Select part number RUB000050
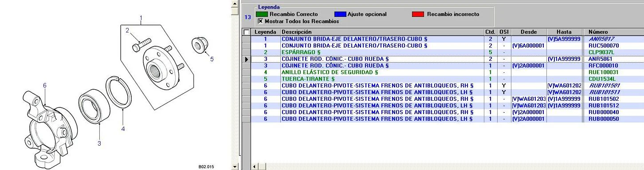The width and height of the screenshot is (644, 170). coord(603,119)
